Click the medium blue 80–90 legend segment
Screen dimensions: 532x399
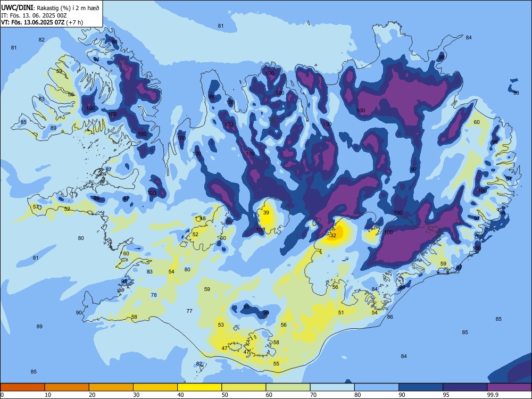[377, 387]
